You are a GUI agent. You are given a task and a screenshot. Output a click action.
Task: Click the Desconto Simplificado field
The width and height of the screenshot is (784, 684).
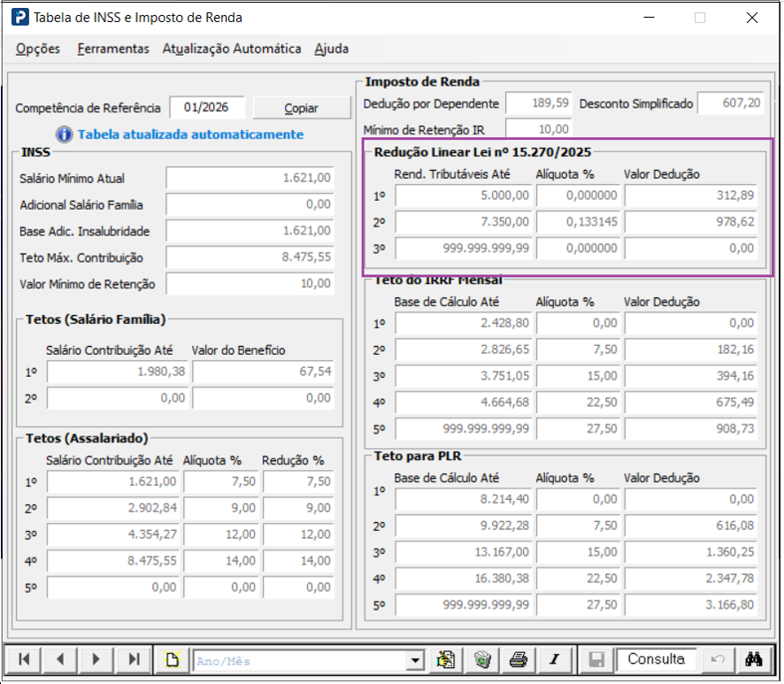tap(731, 103)
